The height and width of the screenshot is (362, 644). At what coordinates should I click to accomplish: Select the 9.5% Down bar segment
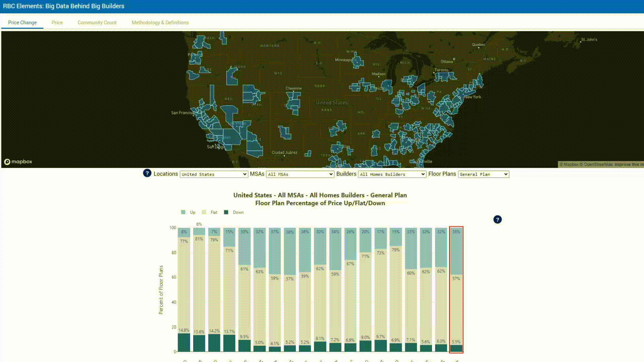click(245, 346)
